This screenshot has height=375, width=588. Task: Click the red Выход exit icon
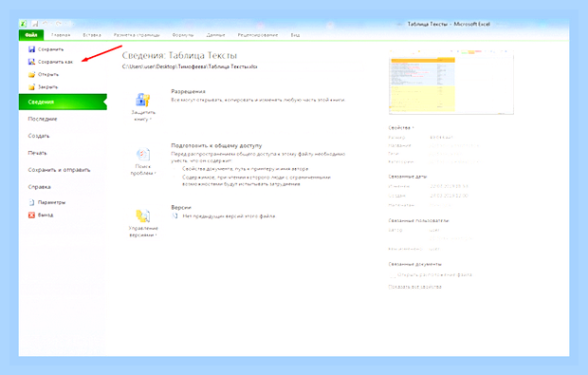32,216
